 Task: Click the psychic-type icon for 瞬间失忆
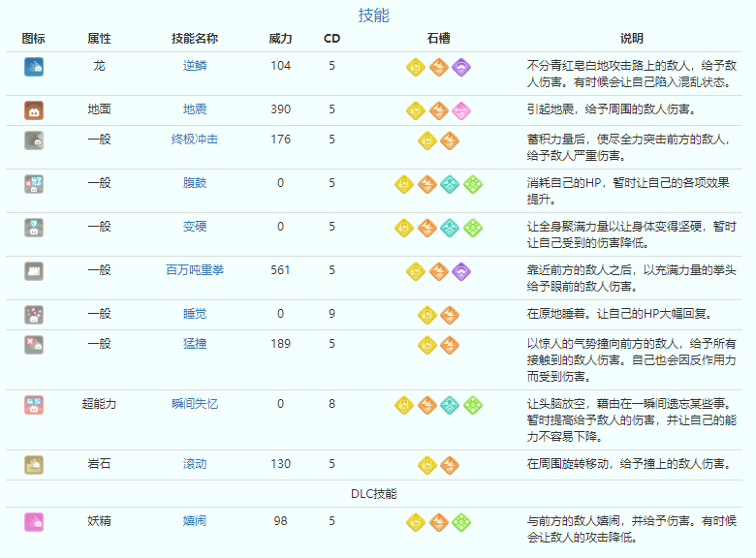(x=34, y=405)
